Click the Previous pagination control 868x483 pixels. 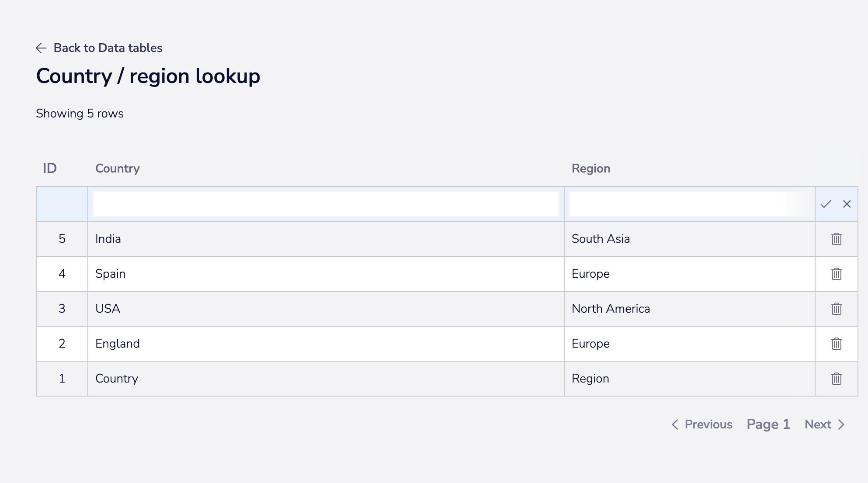[708, 424]
